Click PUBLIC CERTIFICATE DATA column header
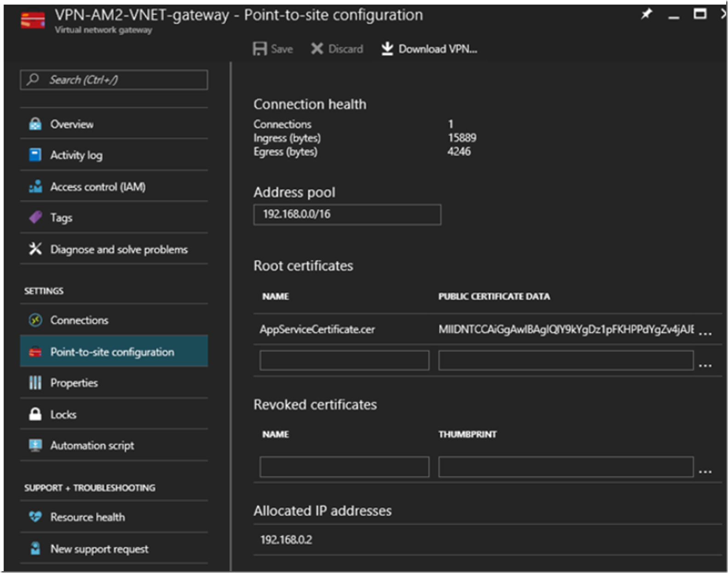 [x=494, y=296]
